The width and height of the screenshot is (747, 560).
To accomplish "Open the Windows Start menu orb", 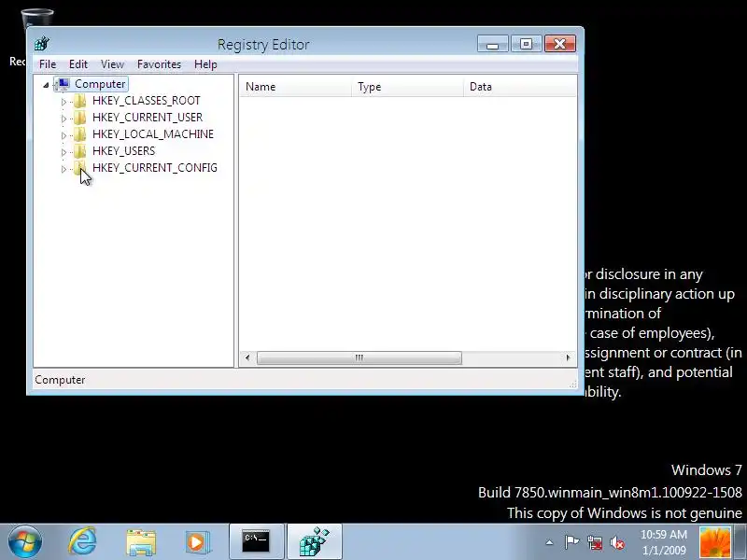I will click(x=25, y=542).
